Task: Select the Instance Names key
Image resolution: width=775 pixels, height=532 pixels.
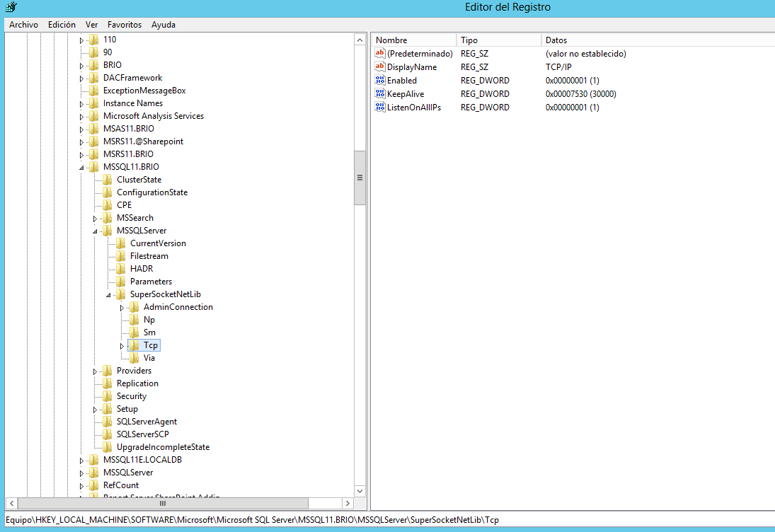Action: pyautogui.click(x=133, y=103)
